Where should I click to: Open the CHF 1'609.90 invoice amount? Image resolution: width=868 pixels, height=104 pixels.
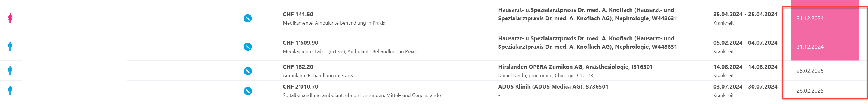pyautogui.click(x=301, y=43)
